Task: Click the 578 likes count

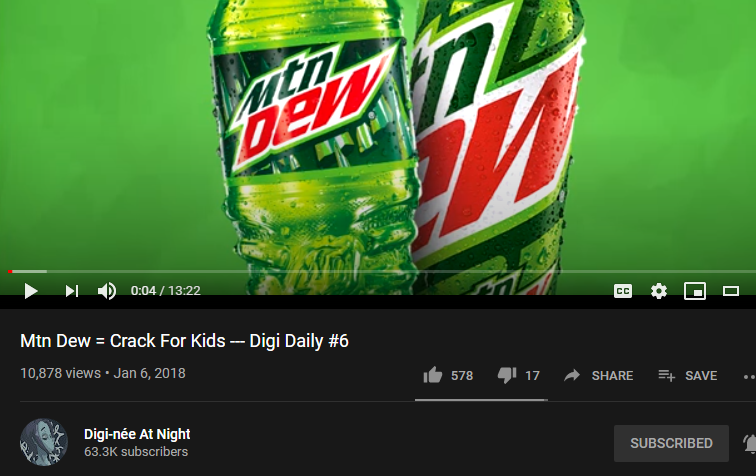Action: [x=462, y=376]
